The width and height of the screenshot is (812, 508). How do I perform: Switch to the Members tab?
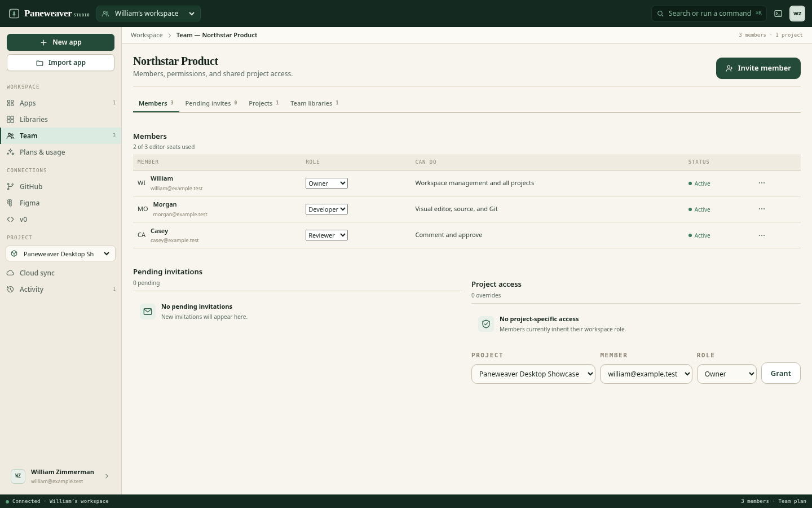coord(156,103)
